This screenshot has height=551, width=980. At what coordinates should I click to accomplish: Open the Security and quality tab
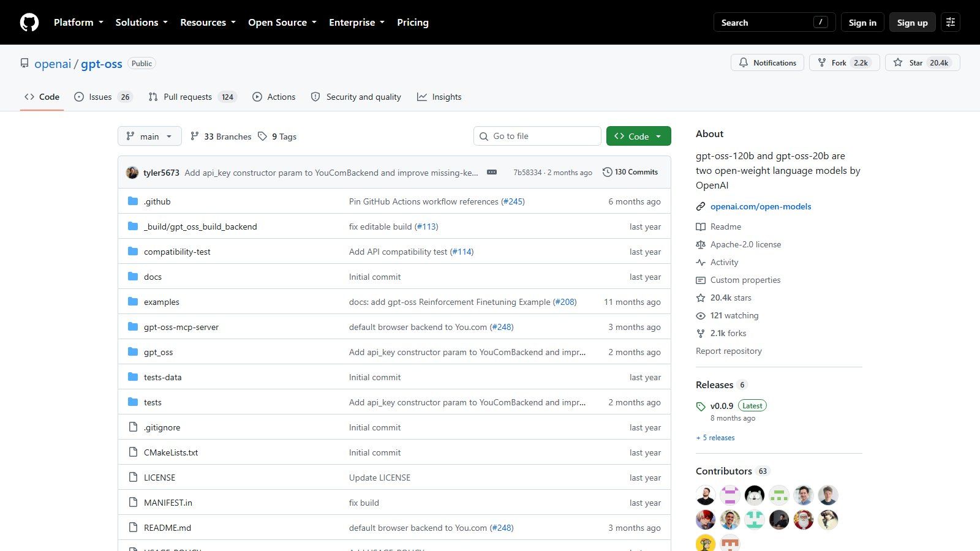[356, 97]
